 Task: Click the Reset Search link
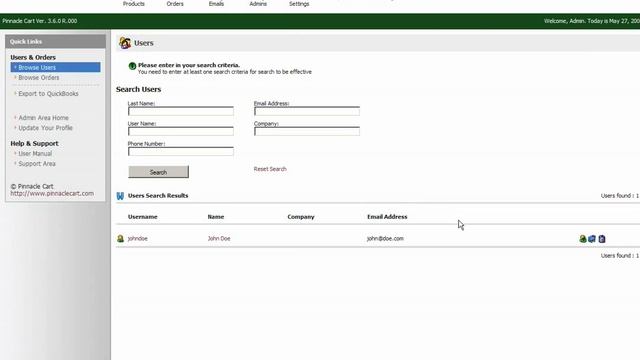pyautogui.click(x=270, y=169)
